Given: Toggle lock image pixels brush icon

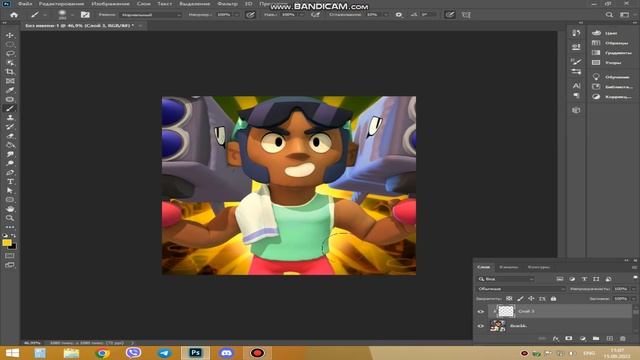Looking at the screenshot, I should [x=520, y=299].
